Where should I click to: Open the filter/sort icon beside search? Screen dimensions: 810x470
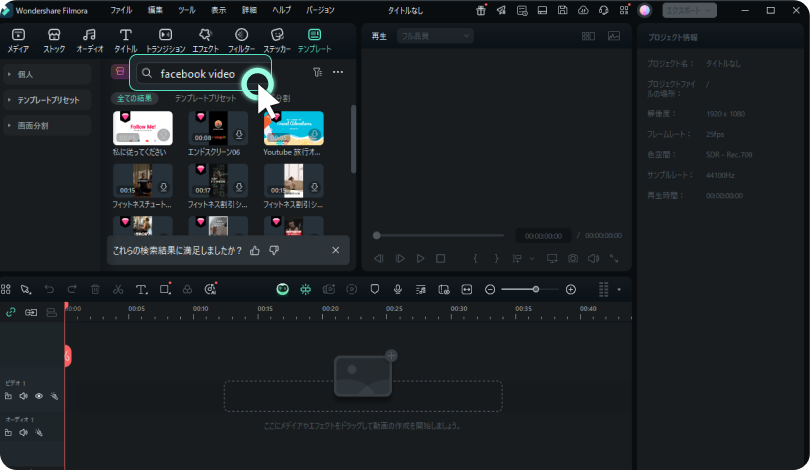pos(317,72)
